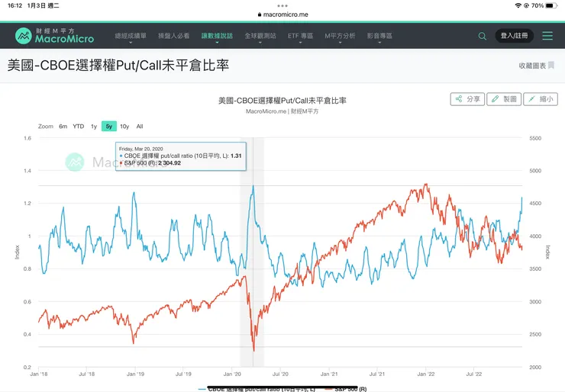
Task: Open the hamburger menu icon
Action: (x=547, y=36)
